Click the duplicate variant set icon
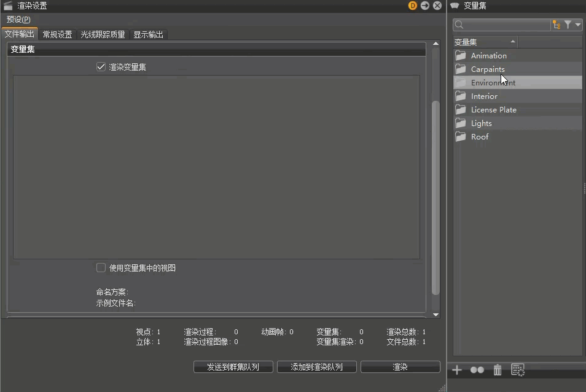Image resolution: width=586 pixels, height=392 pixels. point(477,370)
